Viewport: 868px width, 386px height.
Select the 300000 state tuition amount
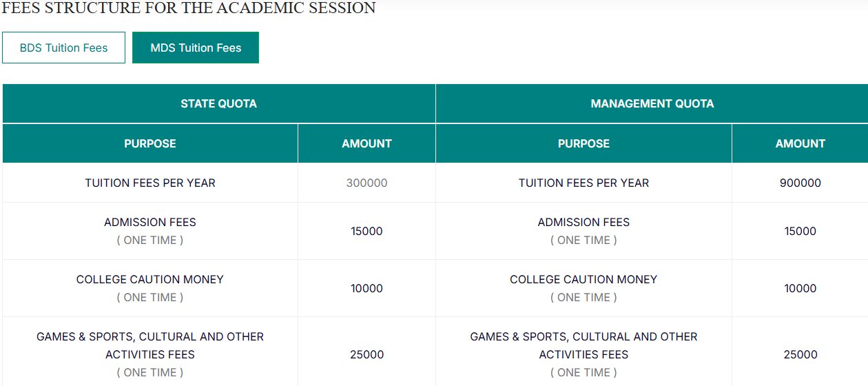366,183
